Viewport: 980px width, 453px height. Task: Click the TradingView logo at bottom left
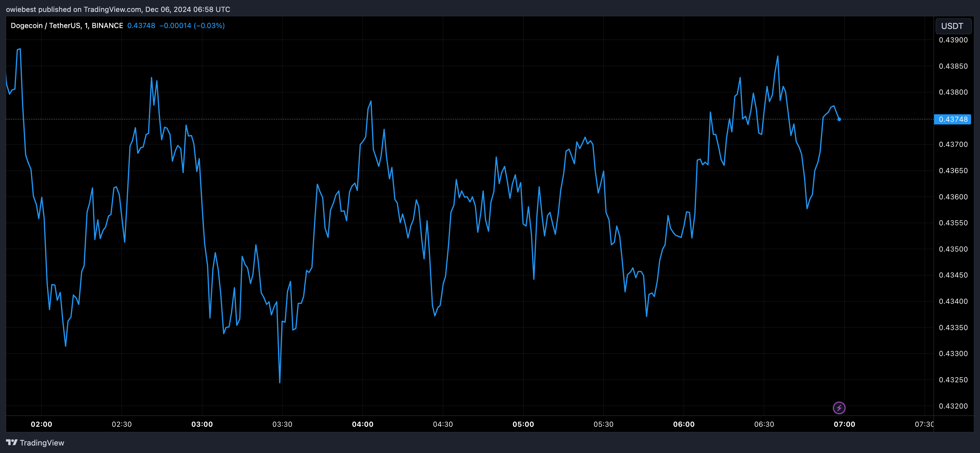click(35, 442)
